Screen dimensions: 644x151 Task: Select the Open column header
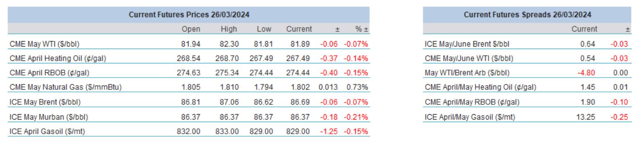pos(191,29)
